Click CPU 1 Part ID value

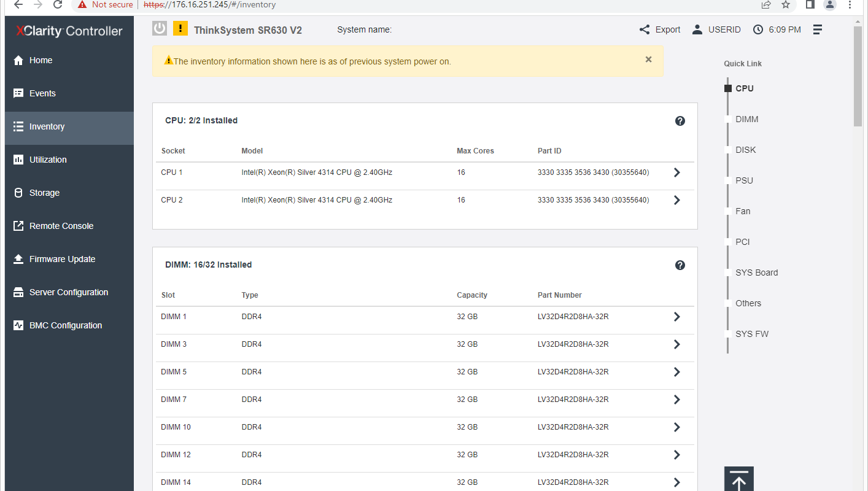coord(593,172)
